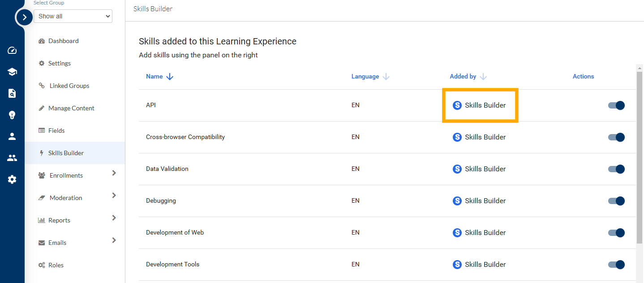
Task: Click the speedometer dashboard icon in left rail
Action: pos(12,50)
